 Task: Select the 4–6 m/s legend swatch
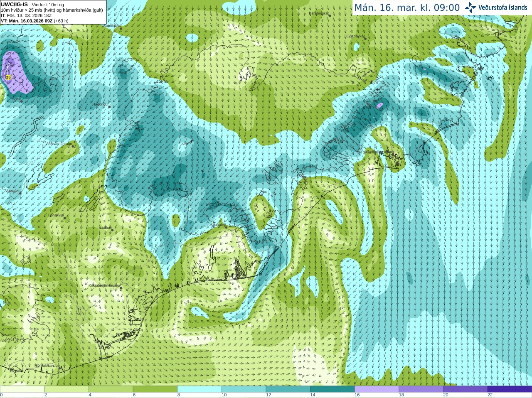coord(111,389)
